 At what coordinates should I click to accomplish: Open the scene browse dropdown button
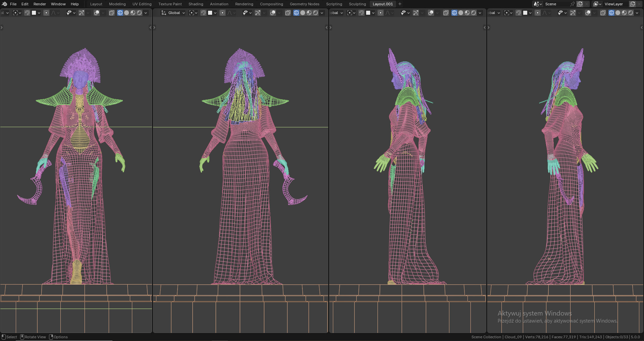pos(537,4)
